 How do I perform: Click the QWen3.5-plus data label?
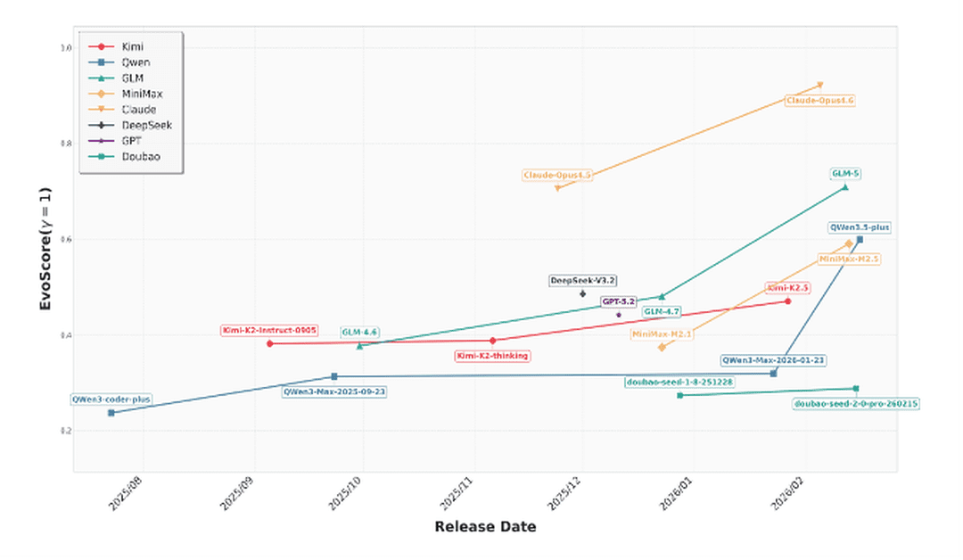tap(859, 227)
